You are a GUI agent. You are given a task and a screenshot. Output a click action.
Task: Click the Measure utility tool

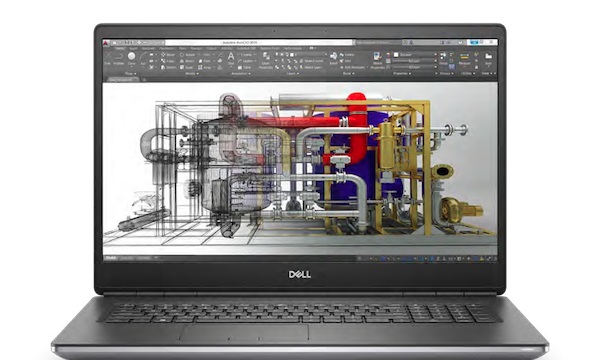(465, 59)
